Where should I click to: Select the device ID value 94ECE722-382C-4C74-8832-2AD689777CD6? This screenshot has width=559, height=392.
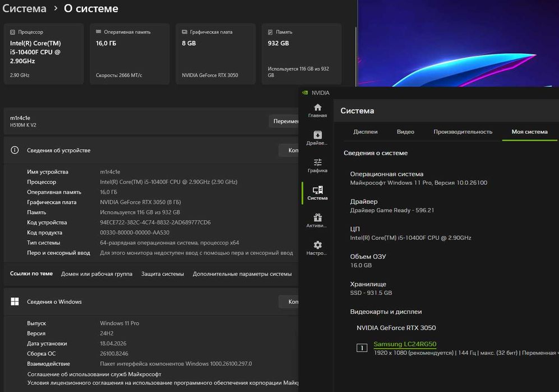(155, 222)
